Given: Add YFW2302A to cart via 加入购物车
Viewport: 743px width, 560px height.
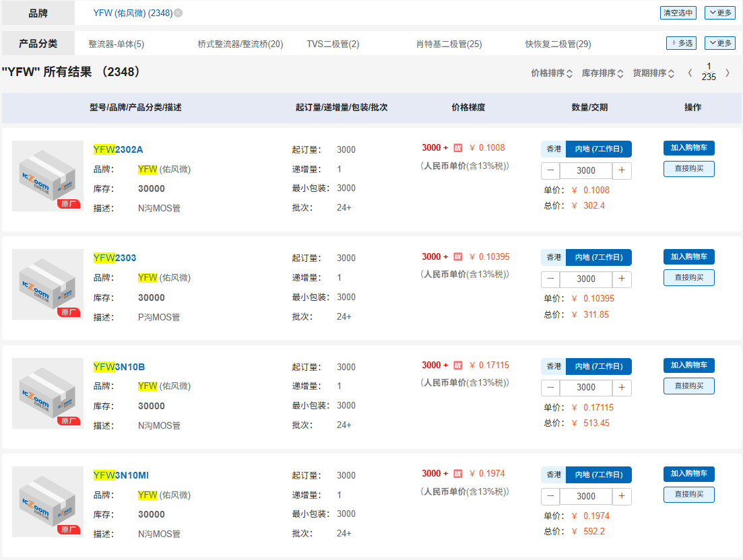Looking at the screenshot, I should (689, 147).
